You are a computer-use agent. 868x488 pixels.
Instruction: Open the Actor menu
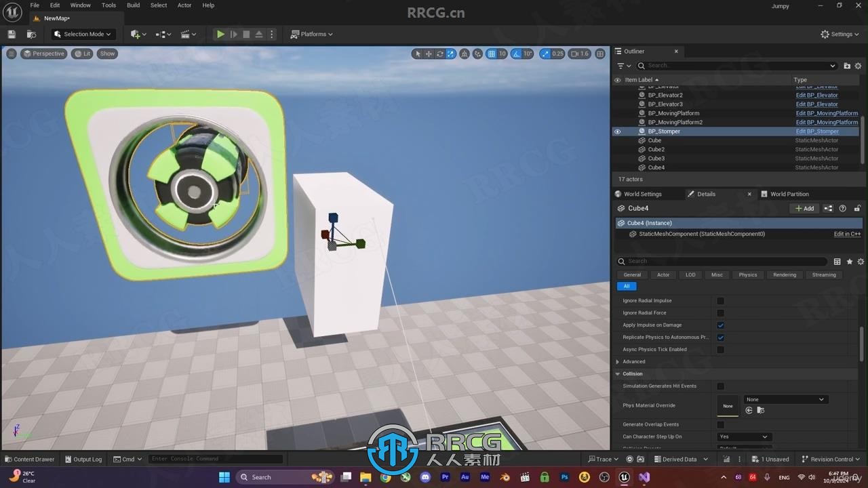pyautogui.click(x=184, y=5)
